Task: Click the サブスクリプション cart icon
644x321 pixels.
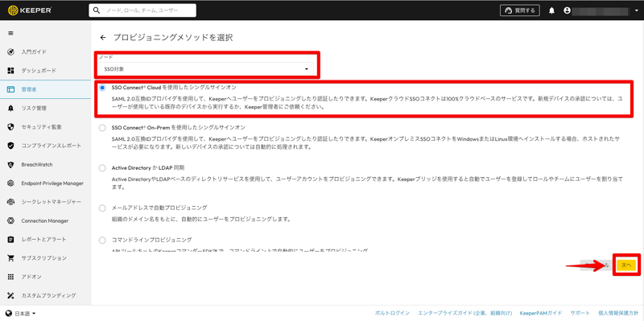Action: 11,258
